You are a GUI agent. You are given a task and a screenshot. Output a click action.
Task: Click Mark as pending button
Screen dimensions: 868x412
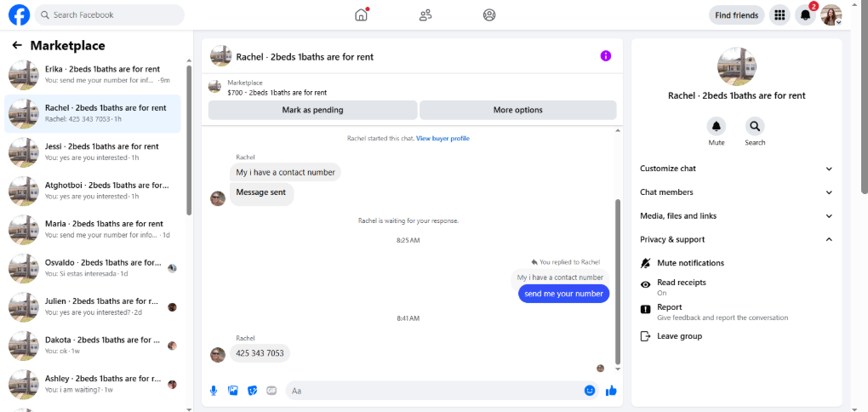point(313,110)
